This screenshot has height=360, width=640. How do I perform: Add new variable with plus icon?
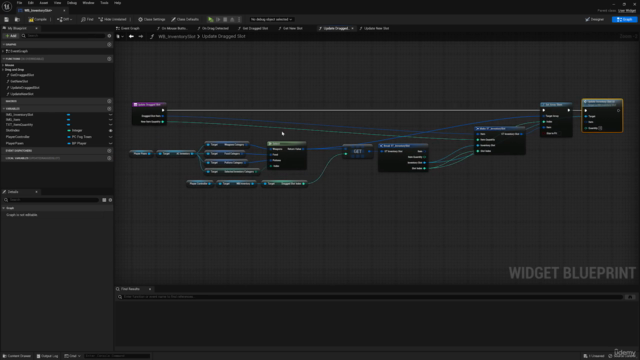(x=109, y=109)
